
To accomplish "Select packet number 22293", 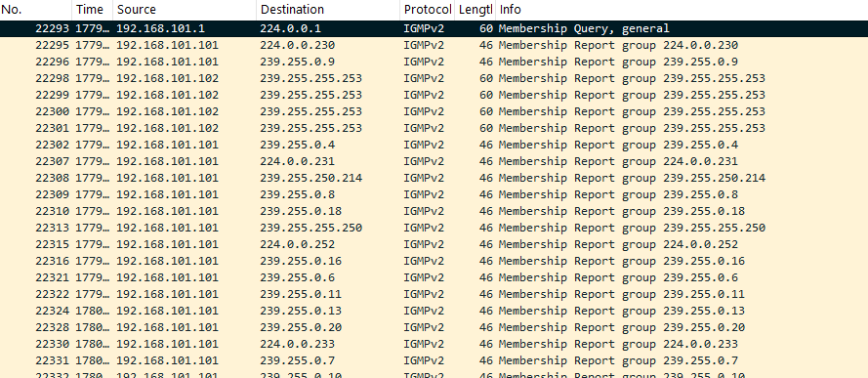I will (x=434, y=28).
